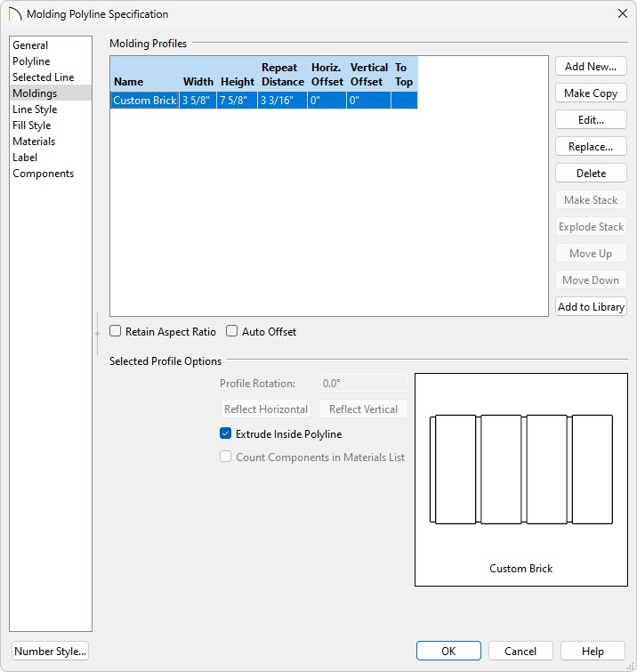This screenshot has height=672, width=637.
Task: Add the profile to the library
Action: pos(591,307)
